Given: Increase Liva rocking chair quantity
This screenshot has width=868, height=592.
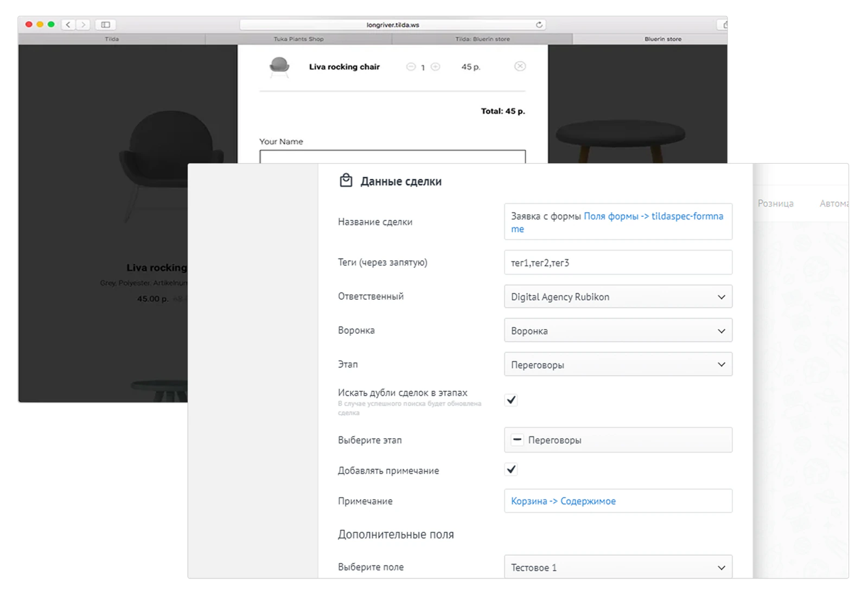Looking at the screenshot, I should (x=435, y=67).
